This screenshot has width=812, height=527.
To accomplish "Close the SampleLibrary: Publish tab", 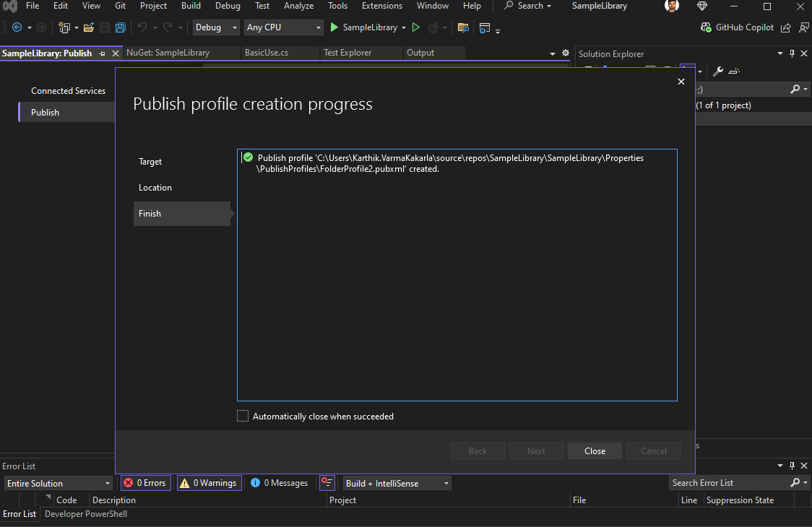I will pyautogui.click(x=116, y=53).
